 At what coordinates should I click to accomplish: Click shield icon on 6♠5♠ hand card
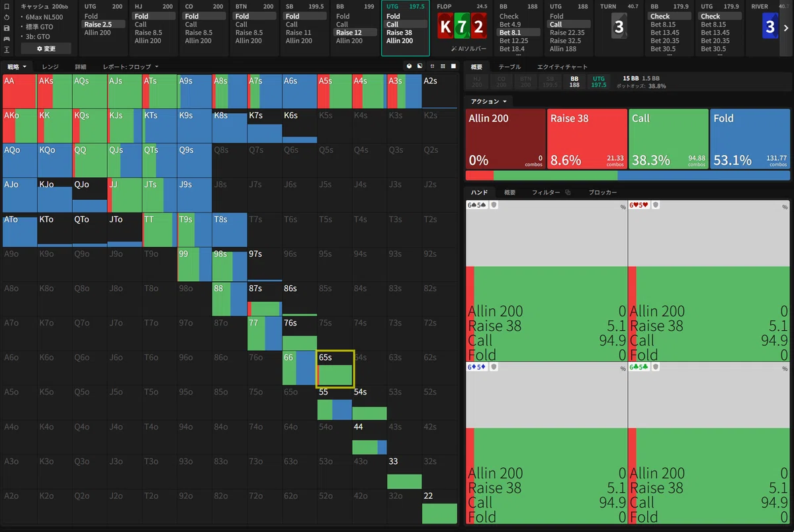click(x=494, y=205)
